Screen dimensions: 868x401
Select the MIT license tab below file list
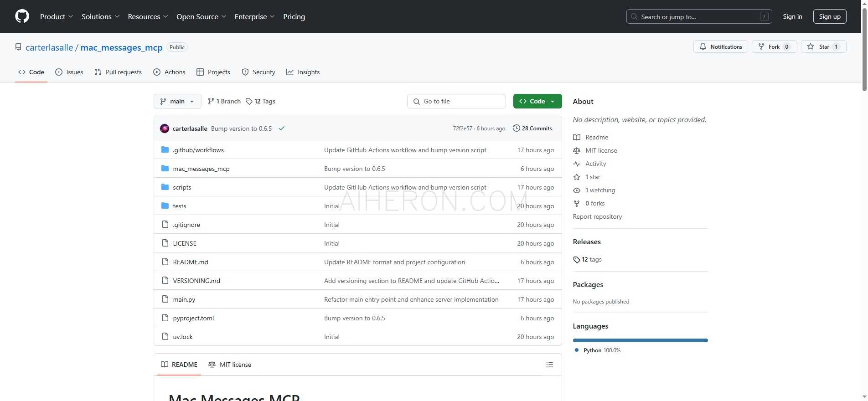coord(230,365)
